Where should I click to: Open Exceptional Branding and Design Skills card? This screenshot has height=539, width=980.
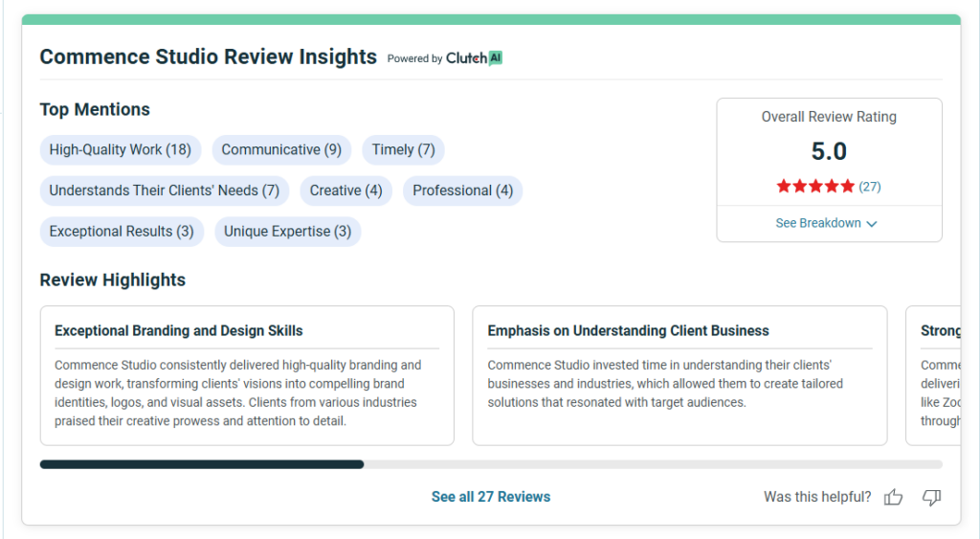point(247,376)
